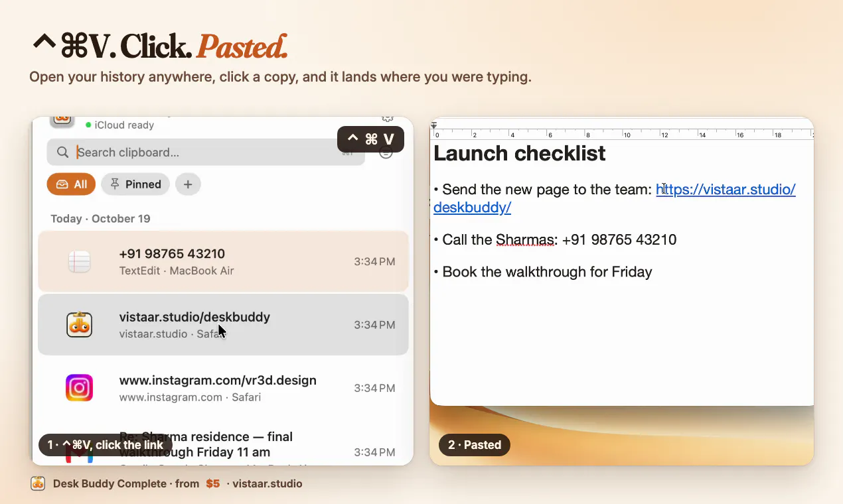Click the "Call the Sharmas: +91 98765 43210" line

click(x=555, y=239)
